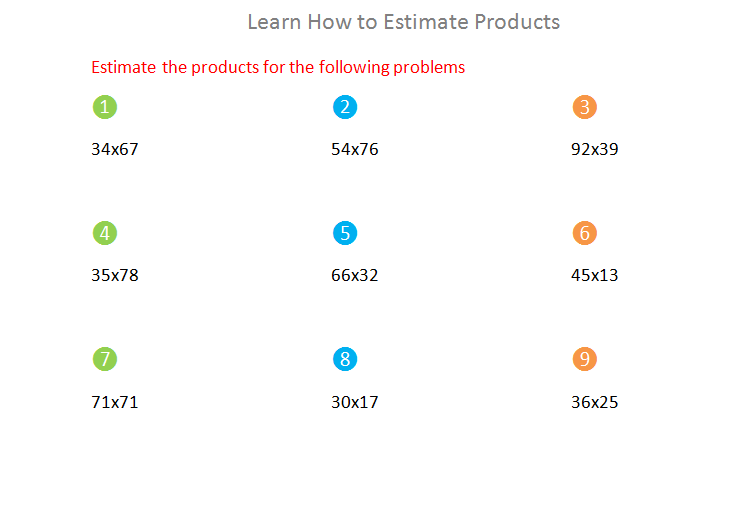Screen dimensions: 729x526
Task: Click the green number 7 circle
Action: [x=105, y=359]
